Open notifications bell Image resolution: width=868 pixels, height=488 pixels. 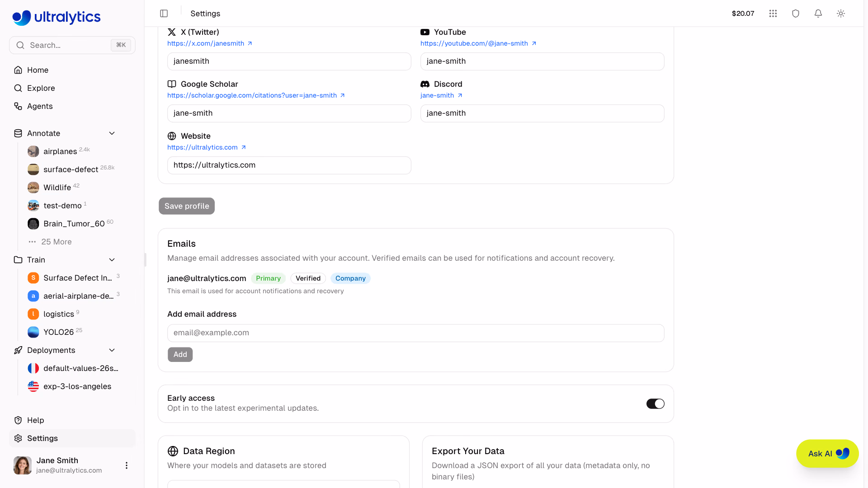coord(818,14)
